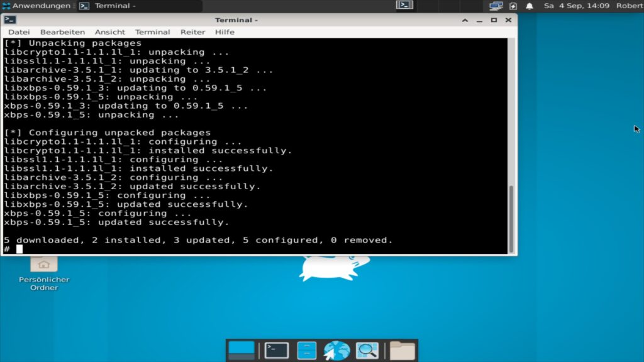Click the "5 downloaded, 2 installed" summary line
Image resolution: width=644 pixels, height=362 pixels.
click(x=198, y=240)
